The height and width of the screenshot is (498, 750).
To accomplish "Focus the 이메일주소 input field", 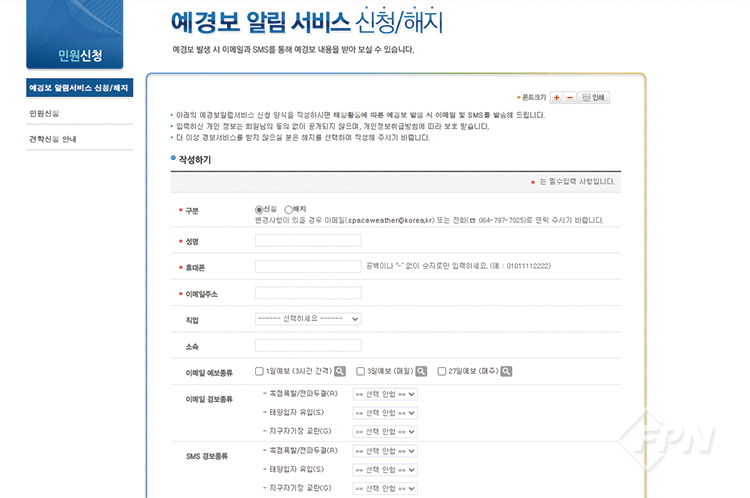I will pyautogui.click(x=308, y=293).
